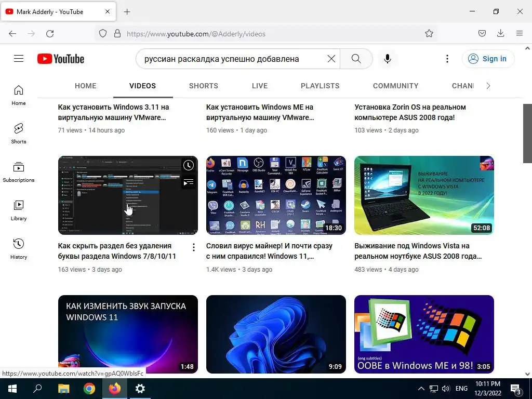This screenshot has width=532, height=399.
Task: Open the Windows Start menu
Action: [x=12, y=389]
